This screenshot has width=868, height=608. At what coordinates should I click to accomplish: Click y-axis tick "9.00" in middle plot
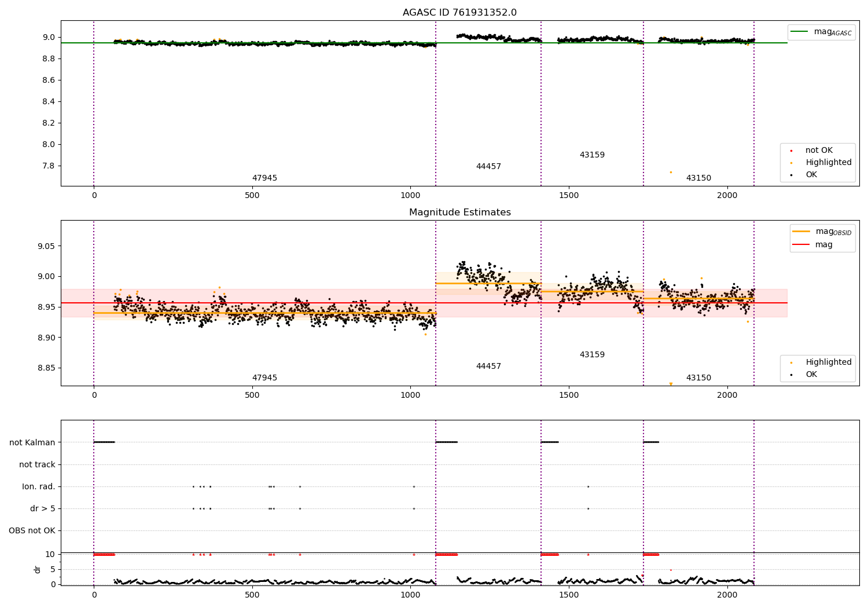(x=46, y=277)
